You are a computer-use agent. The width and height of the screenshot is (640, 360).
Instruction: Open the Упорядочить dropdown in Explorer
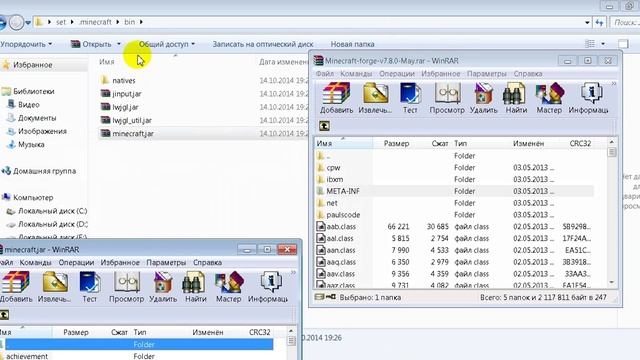[x=26, y=44]
